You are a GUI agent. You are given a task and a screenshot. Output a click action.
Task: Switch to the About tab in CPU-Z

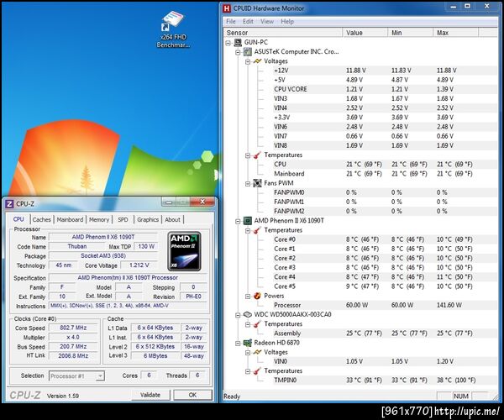point(172,220)
